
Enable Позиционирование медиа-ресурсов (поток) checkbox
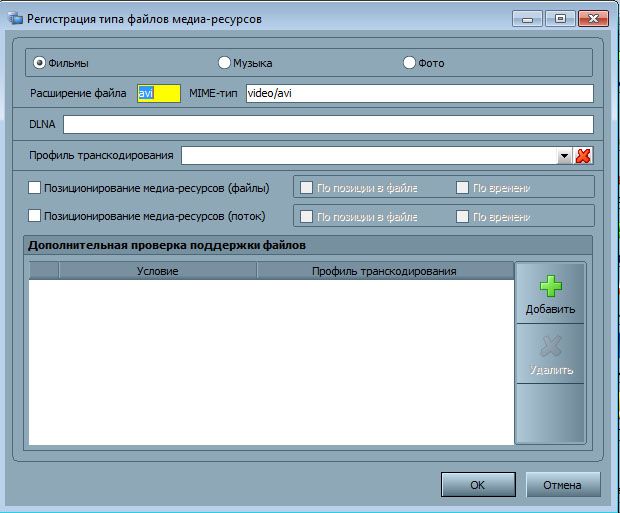35,215
